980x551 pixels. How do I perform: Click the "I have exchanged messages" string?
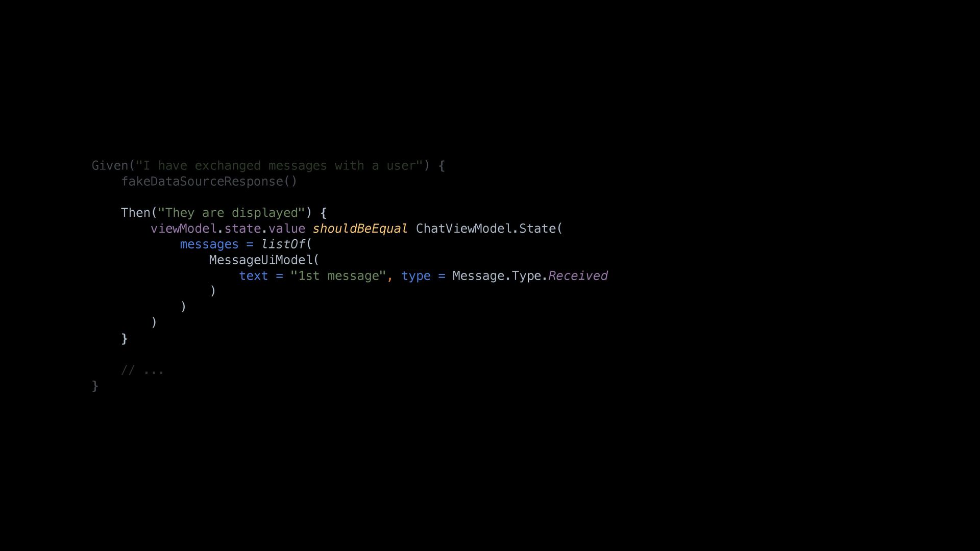(279, 166)
